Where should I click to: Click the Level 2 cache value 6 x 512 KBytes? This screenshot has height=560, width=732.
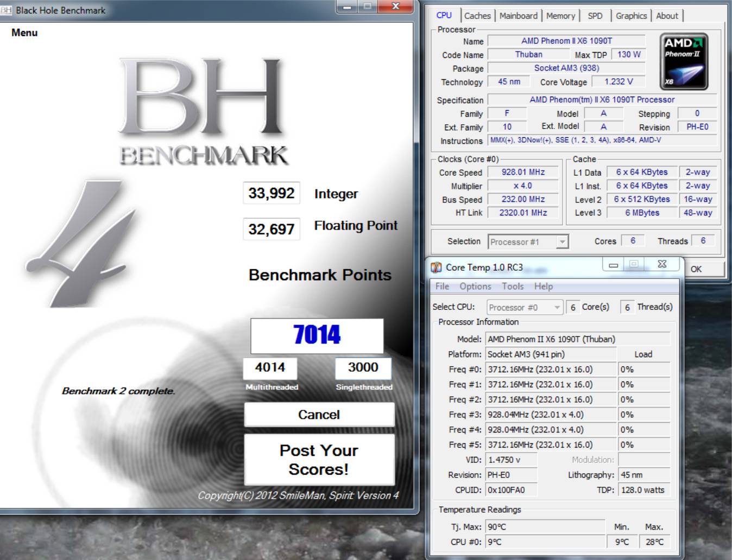642,199
